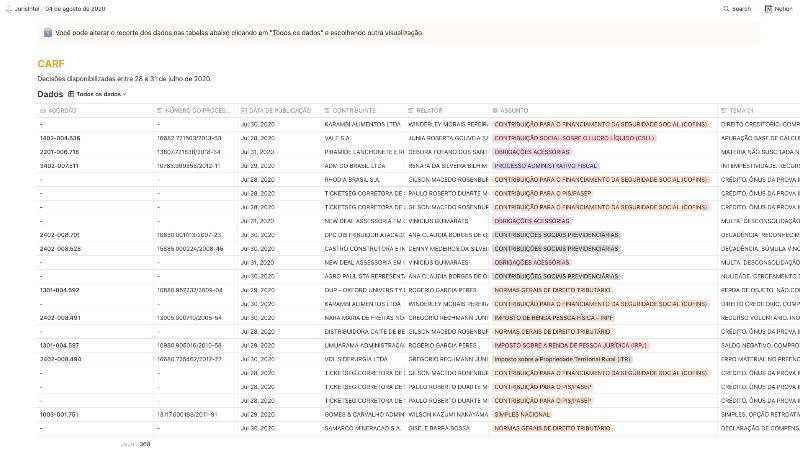800x451 pixels.
Task: Click the Dados database title
Action: [50, 94]
